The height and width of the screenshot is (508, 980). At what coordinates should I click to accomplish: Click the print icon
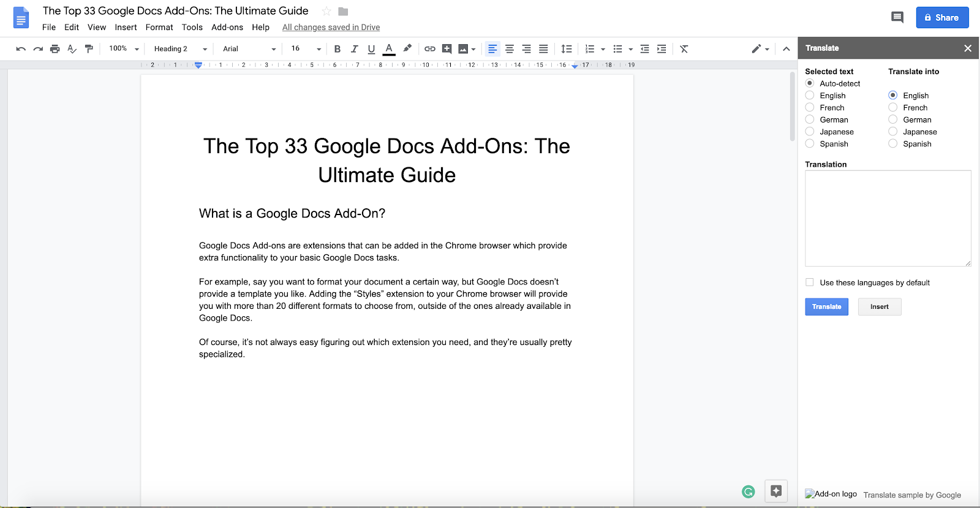coord(55,49)
